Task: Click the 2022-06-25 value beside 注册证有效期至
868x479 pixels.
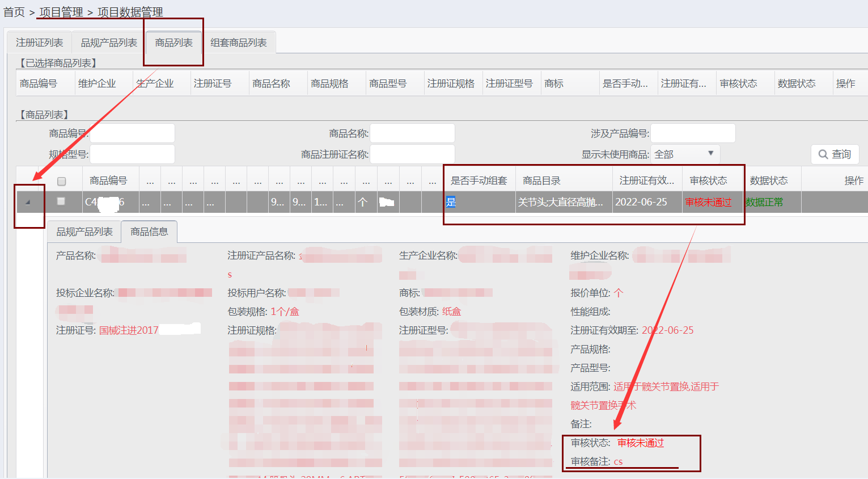Action: click(668, 330)
